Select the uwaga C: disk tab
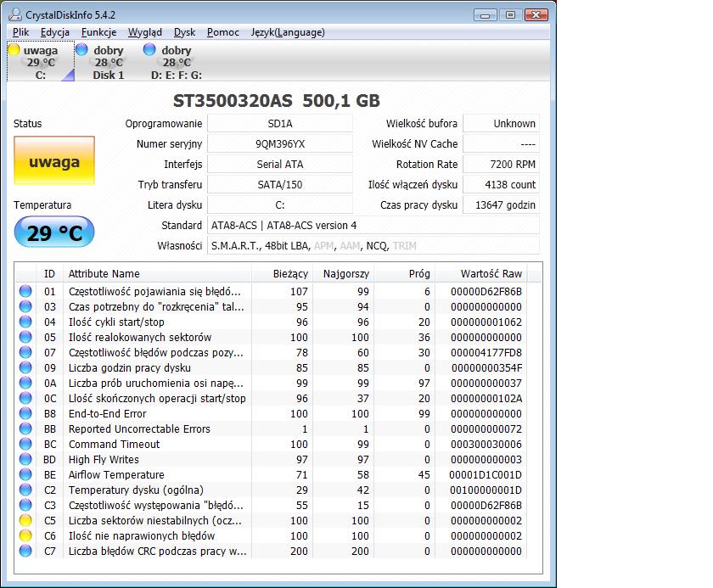This screenshot has height=588, width=713. click(41, 62)
